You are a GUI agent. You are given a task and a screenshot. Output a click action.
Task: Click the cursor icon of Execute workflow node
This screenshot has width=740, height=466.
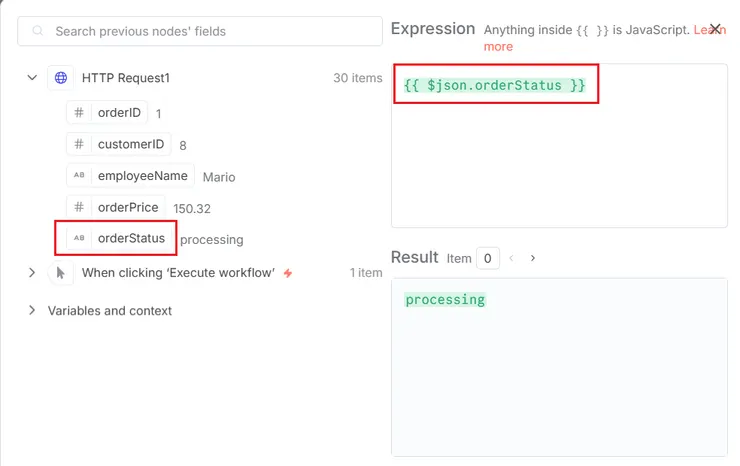[x=61, y=273]
